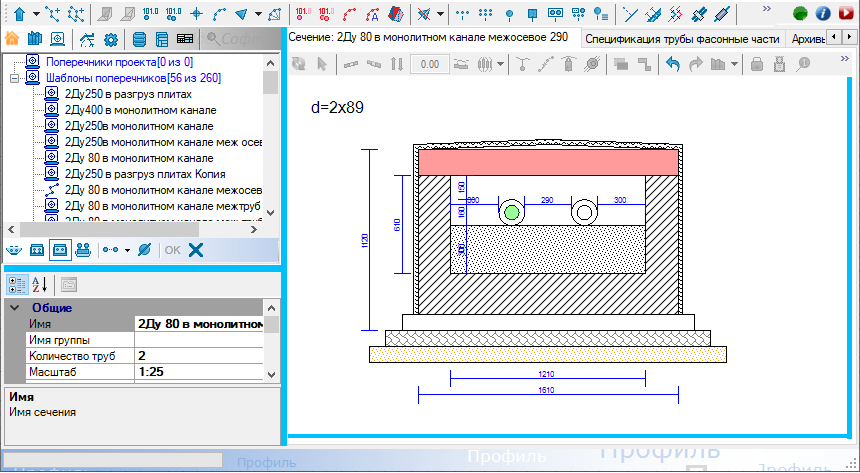Click the blue box with two circles icon
This screenshot has height=473, width=860.
[x=556, y=13]
